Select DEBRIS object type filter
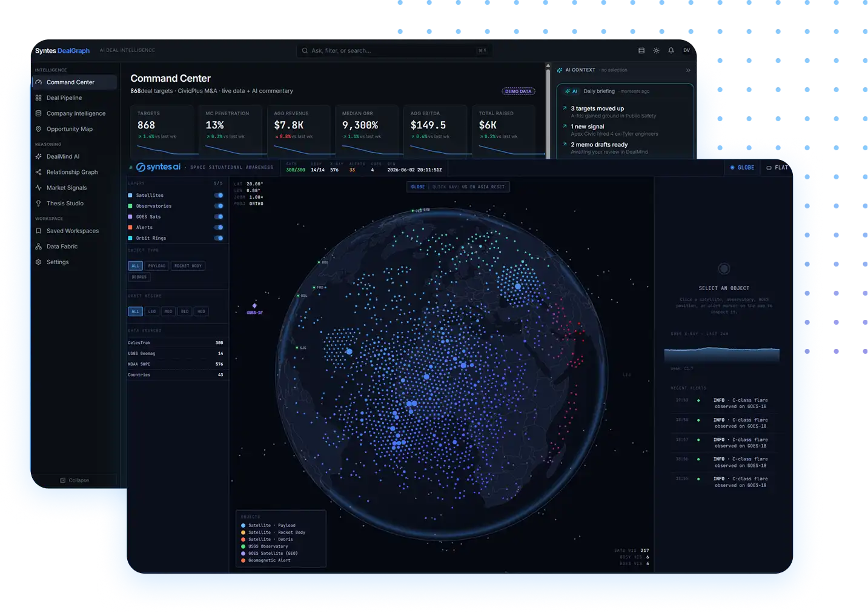This screenshot has width=868, height=613. pyautogui.click(x=139, y=277)
